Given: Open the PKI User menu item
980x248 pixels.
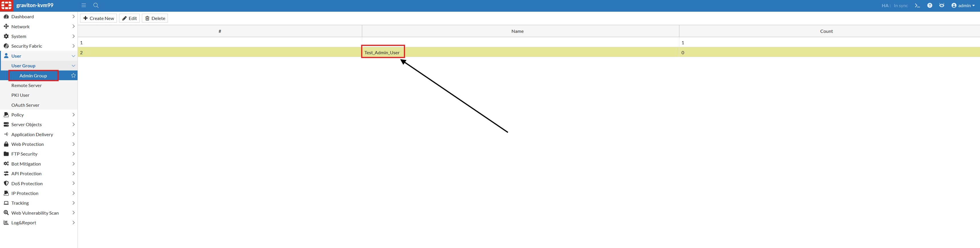Looking at the screenshot, I should point(20,95).
